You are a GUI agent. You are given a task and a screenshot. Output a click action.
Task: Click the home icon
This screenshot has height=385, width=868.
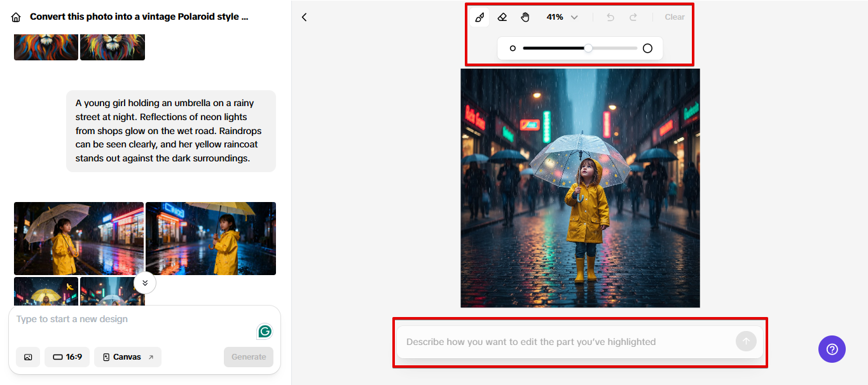(17, 17)
